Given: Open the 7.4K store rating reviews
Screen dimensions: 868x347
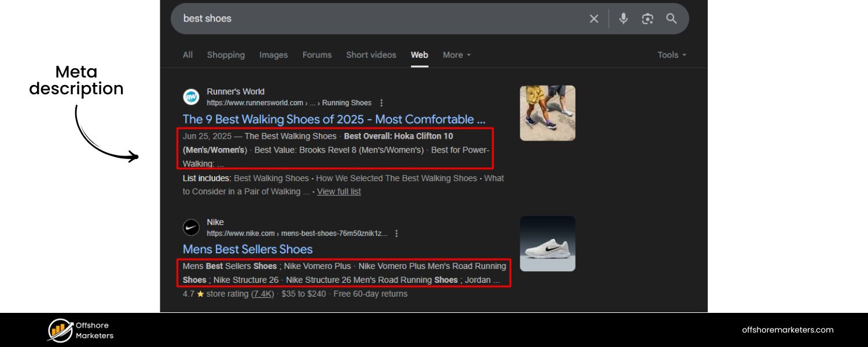Looking at the screenshot, I should [262, 294].
